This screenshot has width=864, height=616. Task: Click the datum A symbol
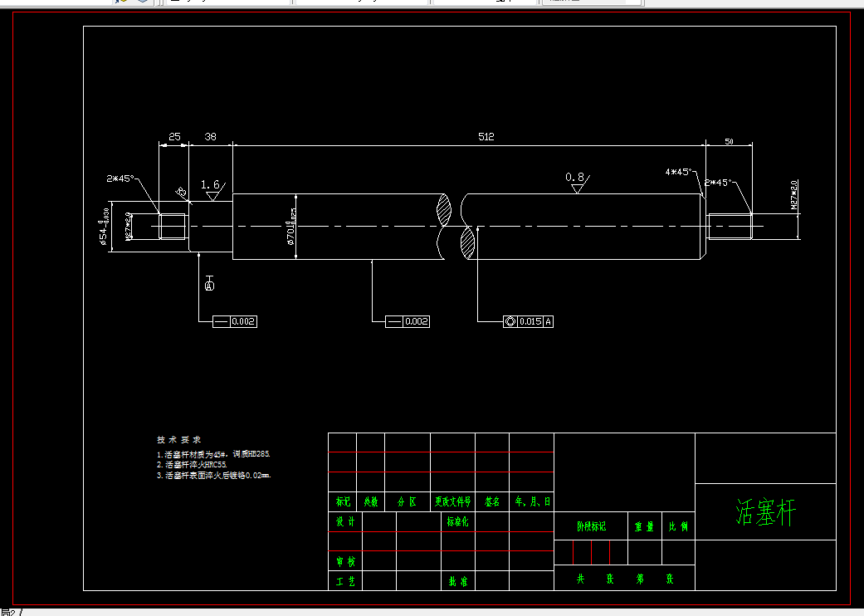coord(209,283)
